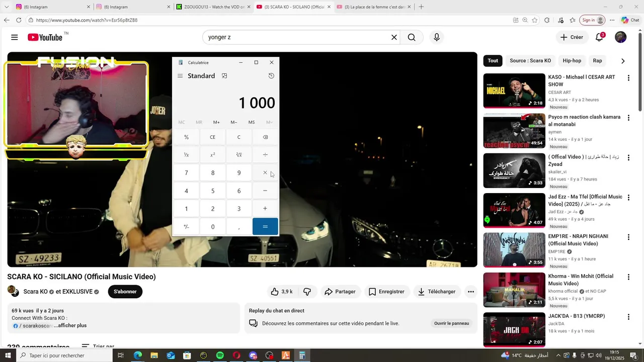Open options for Psyco m reaction video
This screenshot has height=362, width=644.
point(628,118)
